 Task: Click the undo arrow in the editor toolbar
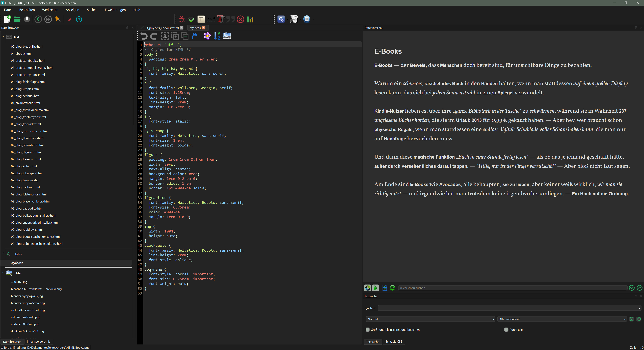click(144, 36)
